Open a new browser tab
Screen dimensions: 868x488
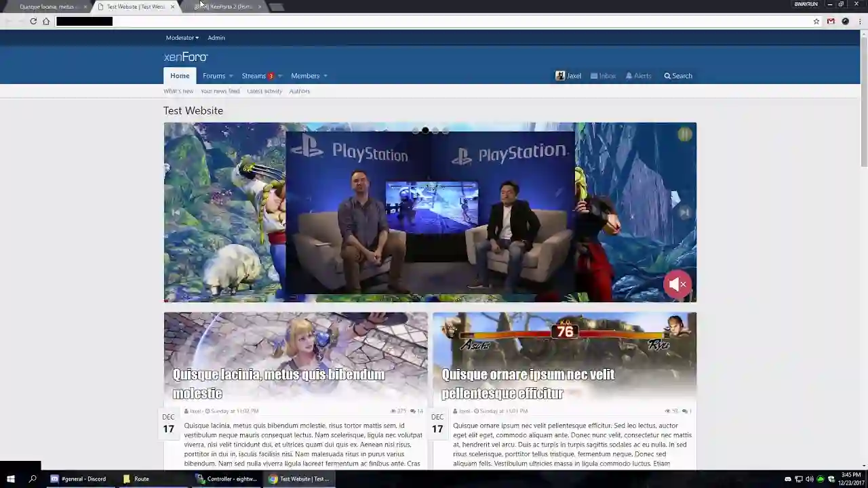click(276, 7)
